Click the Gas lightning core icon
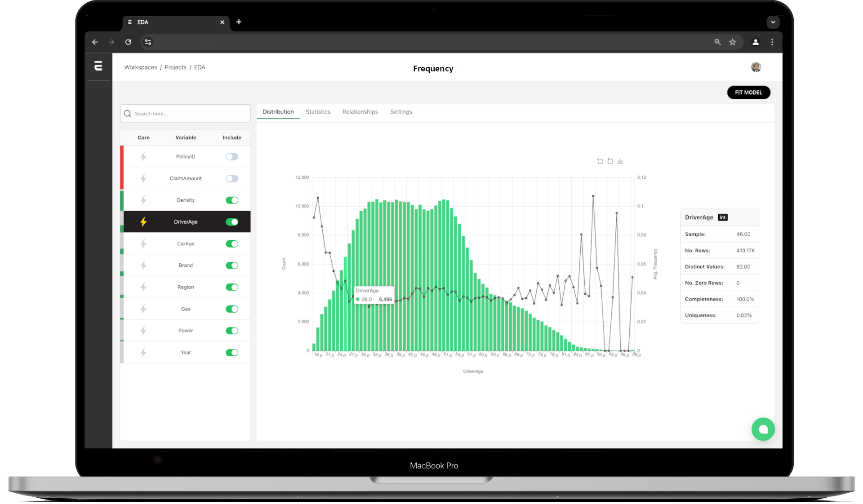Image resolution: width=863 pixels, height=504 pixels. [143, 309]
